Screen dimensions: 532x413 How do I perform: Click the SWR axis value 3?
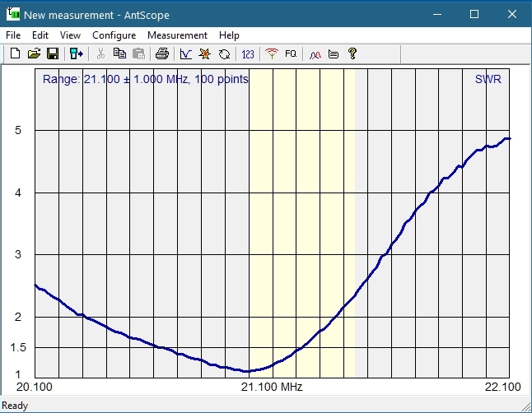pos(18,254)
